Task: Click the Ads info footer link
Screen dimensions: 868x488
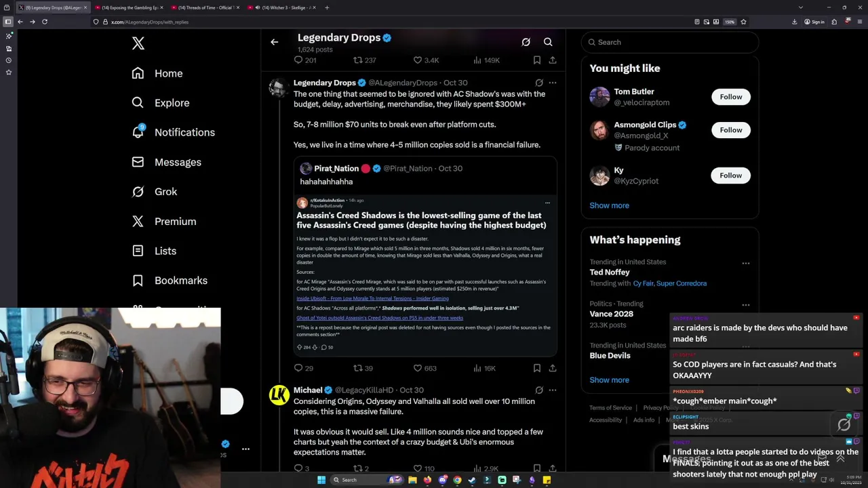Action: pos(644,420)
